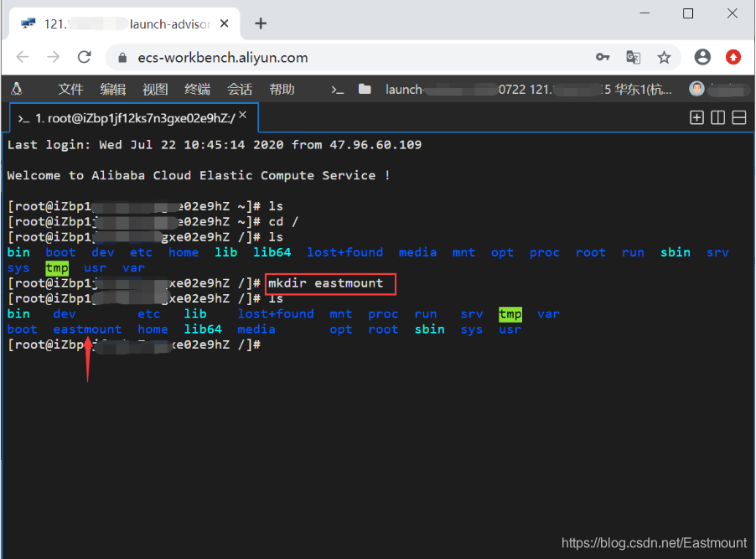Open the 帮助 menu

pos(282,89)
